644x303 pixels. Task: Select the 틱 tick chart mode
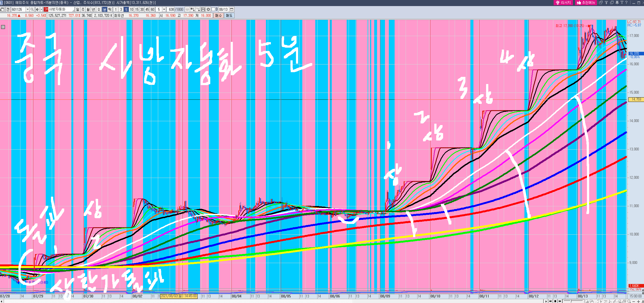[110, 9]
